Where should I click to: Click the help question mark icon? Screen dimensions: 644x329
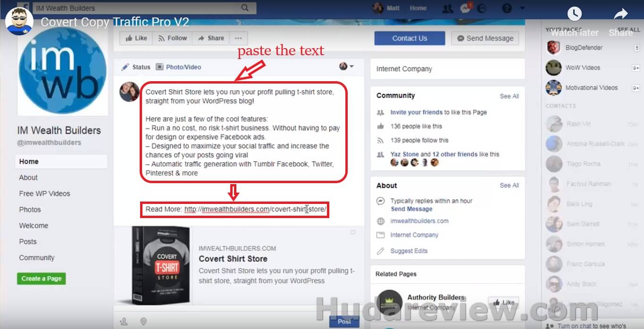pos(506,8)
